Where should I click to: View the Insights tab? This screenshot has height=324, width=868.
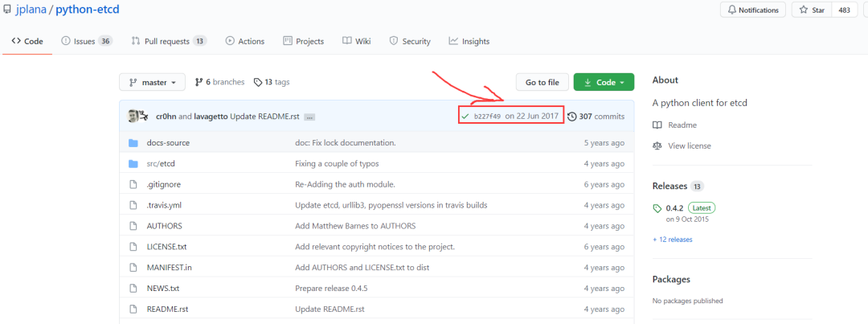point(469,41)
